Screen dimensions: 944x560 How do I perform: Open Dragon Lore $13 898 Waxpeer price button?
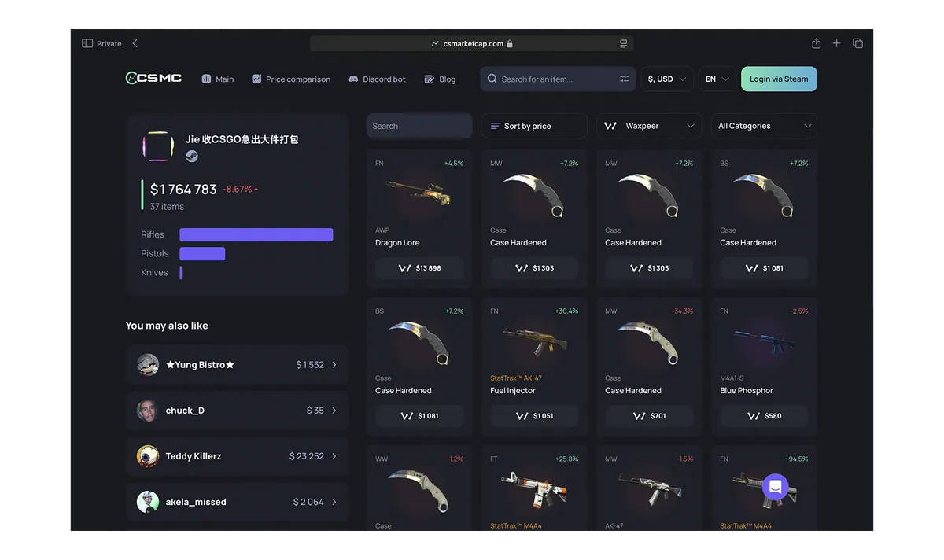pos(419,268)
